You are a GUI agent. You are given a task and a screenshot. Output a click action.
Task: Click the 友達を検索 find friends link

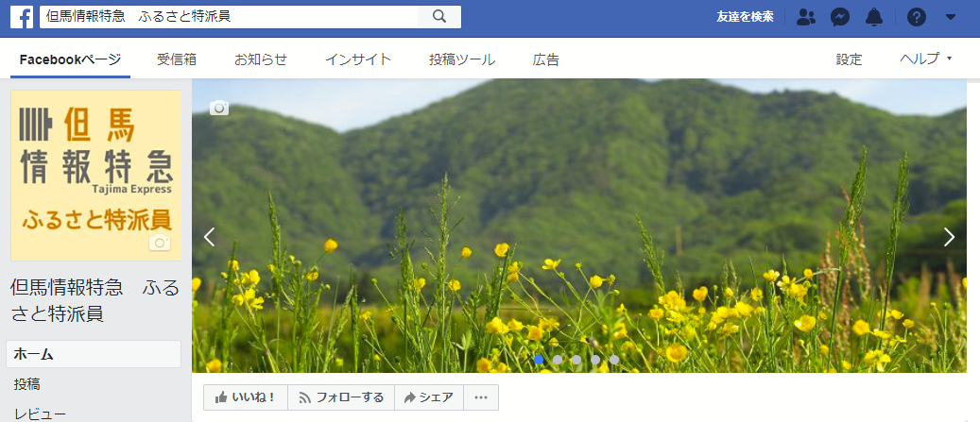745,17
